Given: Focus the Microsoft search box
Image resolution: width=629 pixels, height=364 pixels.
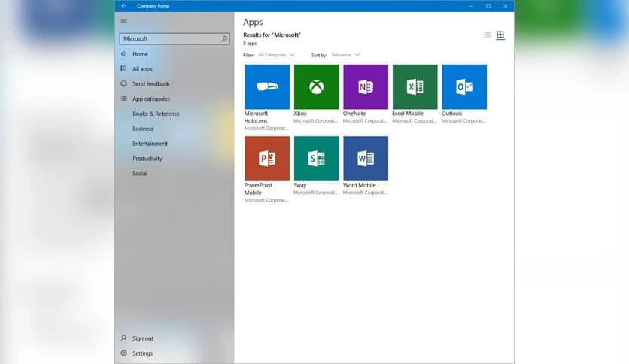Looking at the screenshot, I should (x=175, y=38).
